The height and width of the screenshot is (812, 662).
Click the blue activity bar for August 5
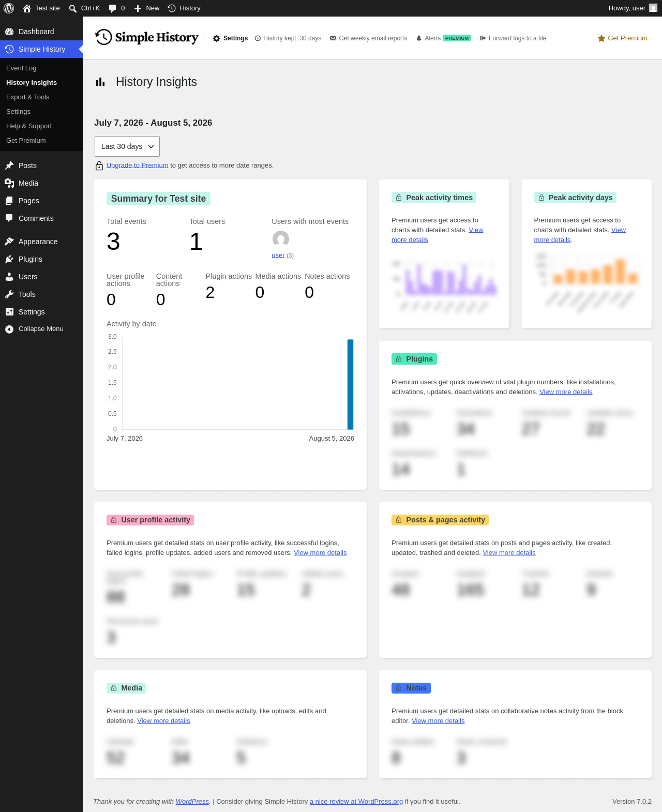point(350,384)
